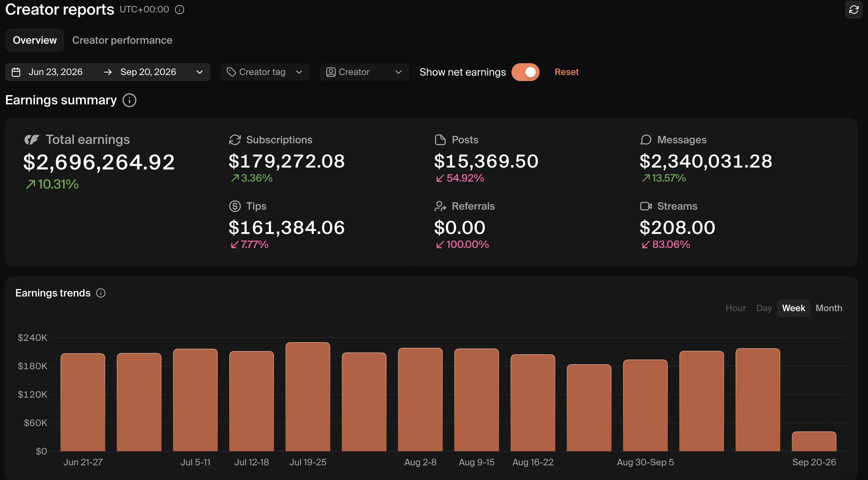Click the $179,272.08 Subscriptions value

[x=287, y=161]
